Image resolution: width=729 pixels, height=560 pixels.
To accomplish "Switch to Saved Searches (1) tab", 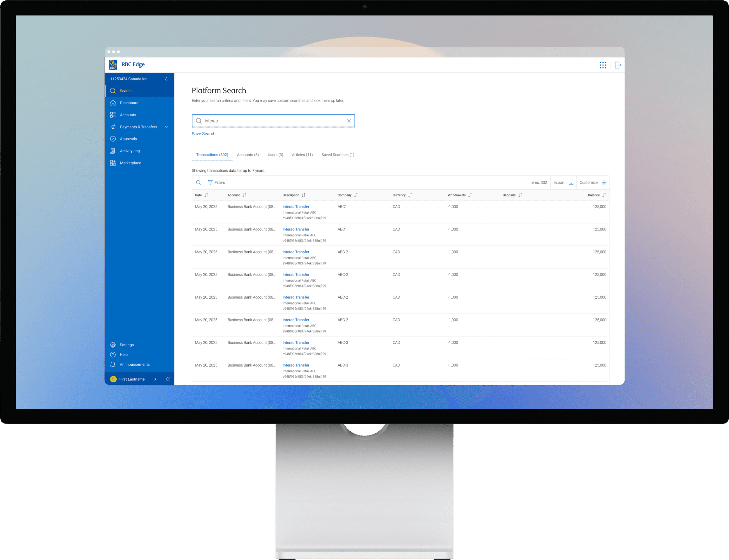I will 337,155.
